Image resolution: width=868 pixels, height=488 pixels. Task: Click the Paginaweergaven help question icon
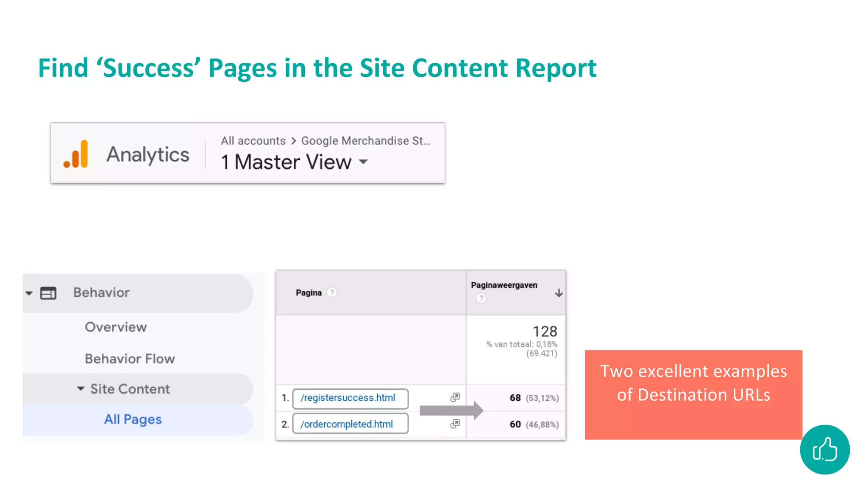coord(481,298)
